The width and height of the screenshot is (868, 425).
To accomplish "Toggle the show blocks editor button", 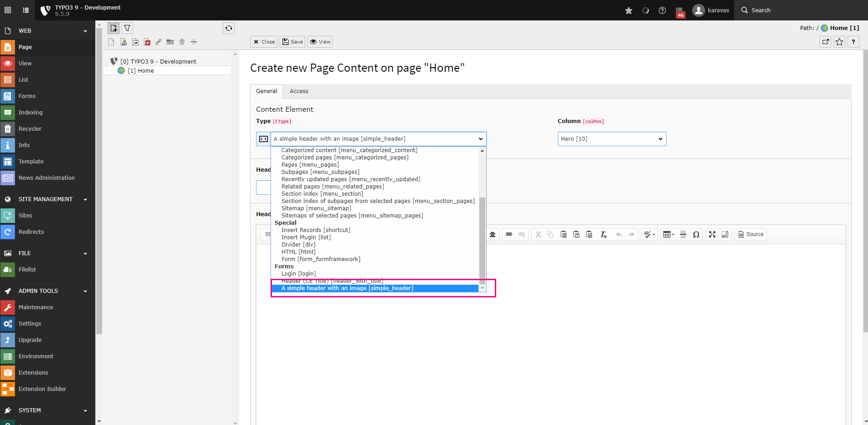I will pyautogui.click(x=725, y=234).
